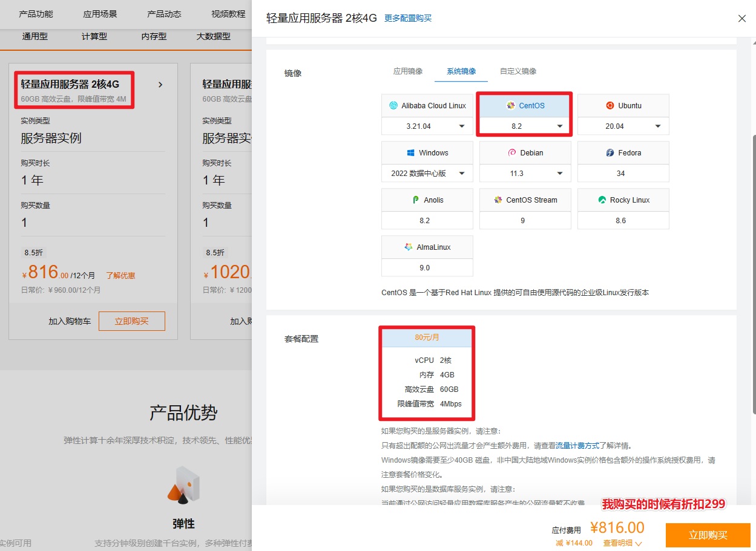
Task: Click 减 ¥144.00 discount text
Action: pyautogui.click(x=573, y=543)
